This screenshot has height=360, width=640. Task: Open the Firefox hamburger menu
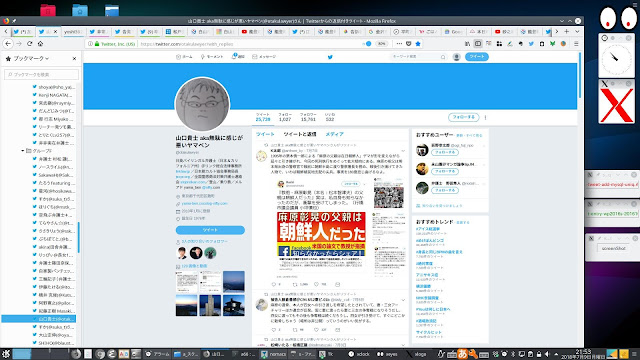pos(576,44)
